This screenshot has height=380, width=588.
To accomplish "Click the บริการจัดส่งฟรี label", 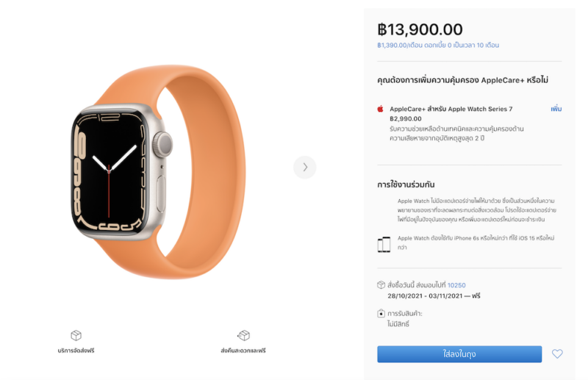I will (76, 351).
